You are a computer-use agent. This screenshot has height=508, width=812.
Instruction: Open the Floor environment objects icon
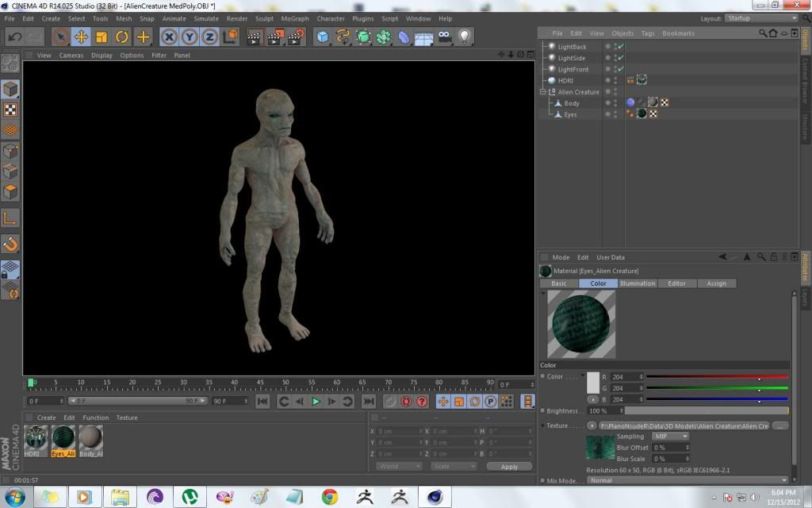tap(424, 37)
